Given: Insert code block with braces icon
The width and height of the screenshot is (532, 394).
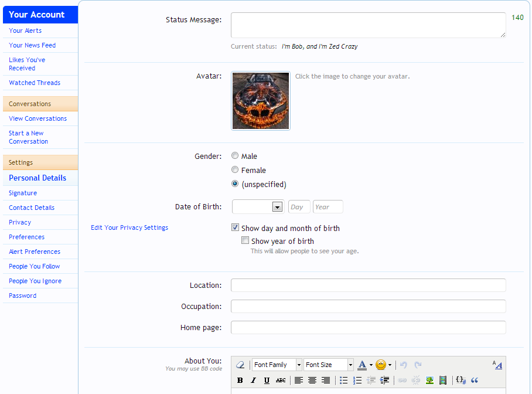Looking at the screenshot, I should [x=461, y=381].
